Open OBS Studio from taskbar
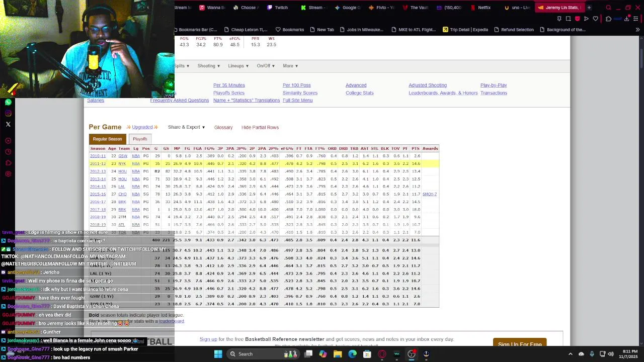This screenshot has height=362, width=644. [x=411, y=354]
